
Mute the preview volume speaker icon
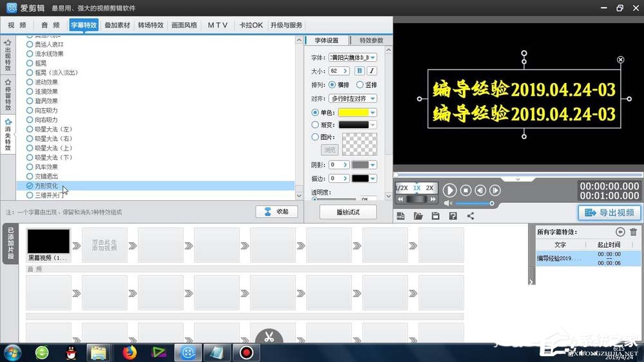tap(448, 204)
